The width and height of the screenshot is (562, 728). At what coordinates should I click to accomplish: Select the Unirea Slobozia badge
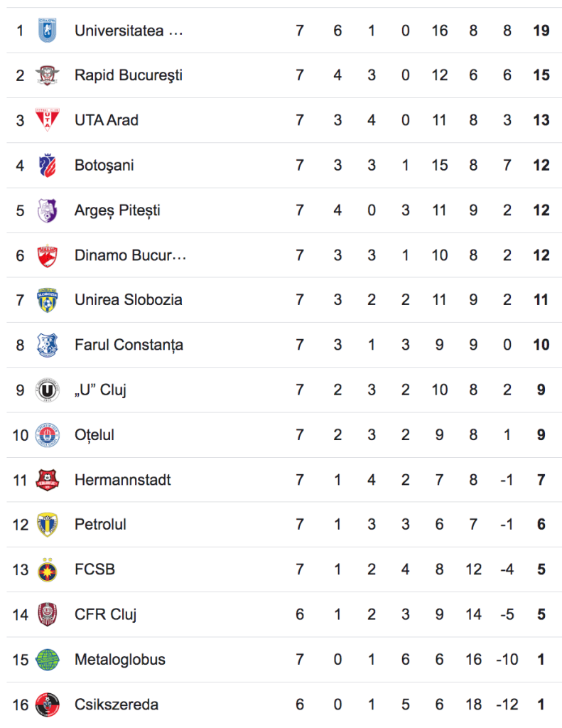[x=48, y=300]
